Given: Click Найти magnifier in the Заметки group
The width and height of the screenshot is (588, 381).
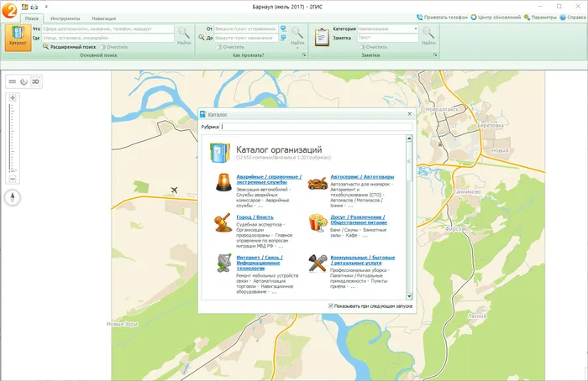Looking at the screenshot, I should coord(428,36).
